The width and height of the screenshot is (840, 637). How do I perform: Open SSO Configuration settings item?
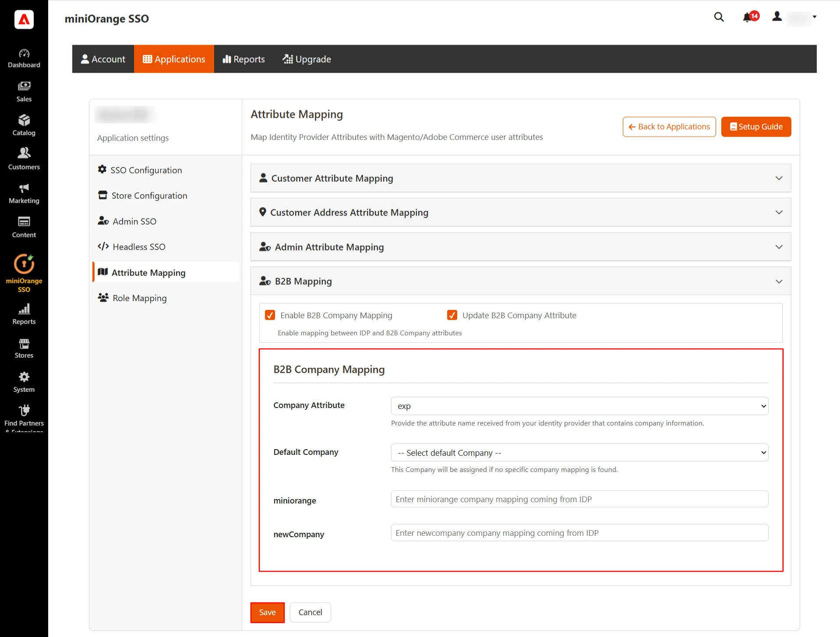click(166, 170)
